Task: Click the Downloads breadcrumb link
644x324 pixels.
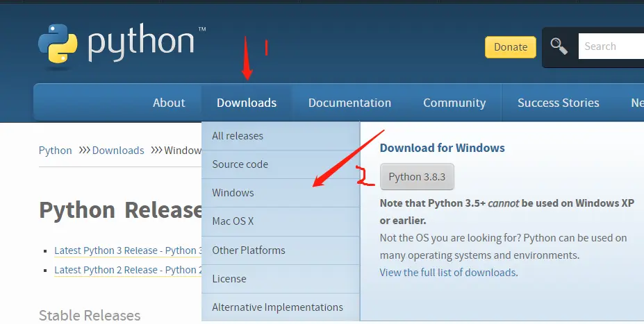Action: click(118, 151)
